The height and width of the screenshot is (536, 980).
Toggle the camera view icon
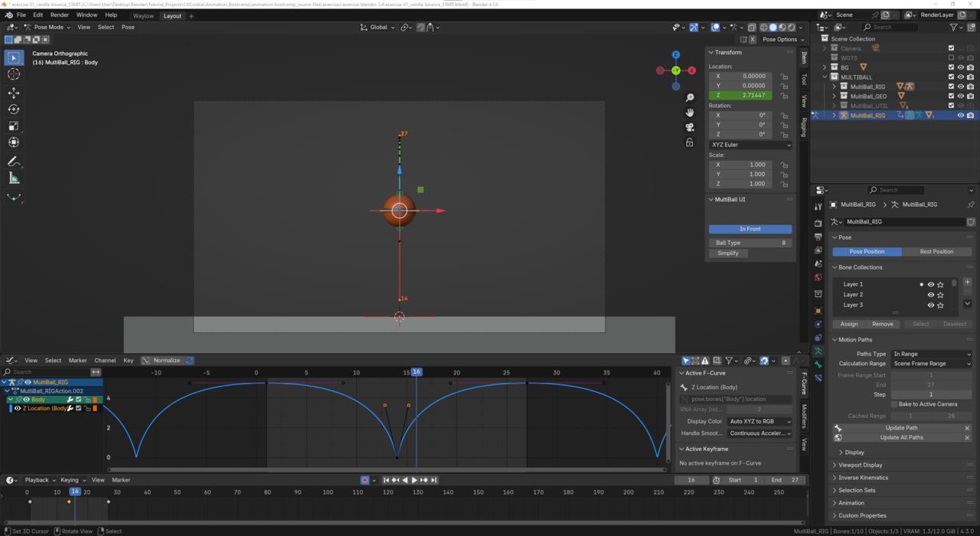point(690,127)
